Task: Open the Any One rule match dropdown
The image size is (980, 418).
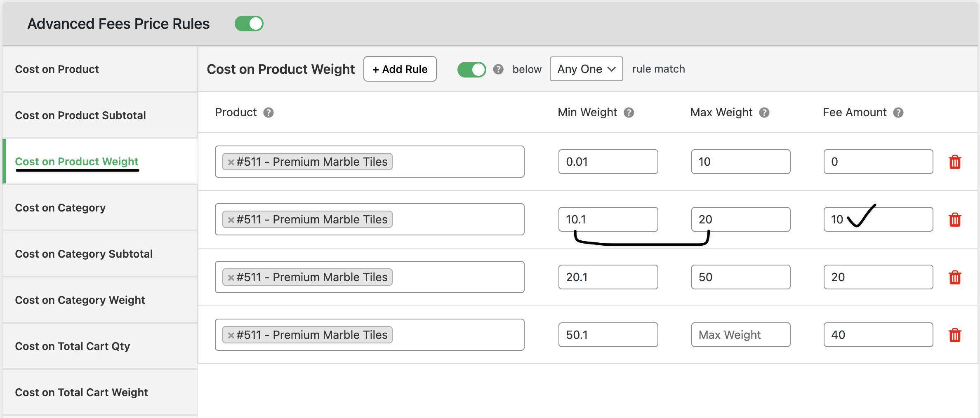Action: (x=586, y=69)
